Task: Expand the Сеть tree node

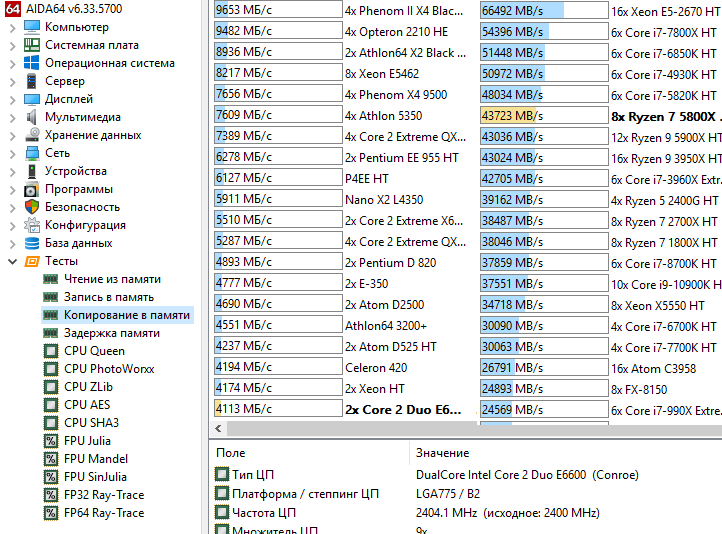Action: coord(12,154)
